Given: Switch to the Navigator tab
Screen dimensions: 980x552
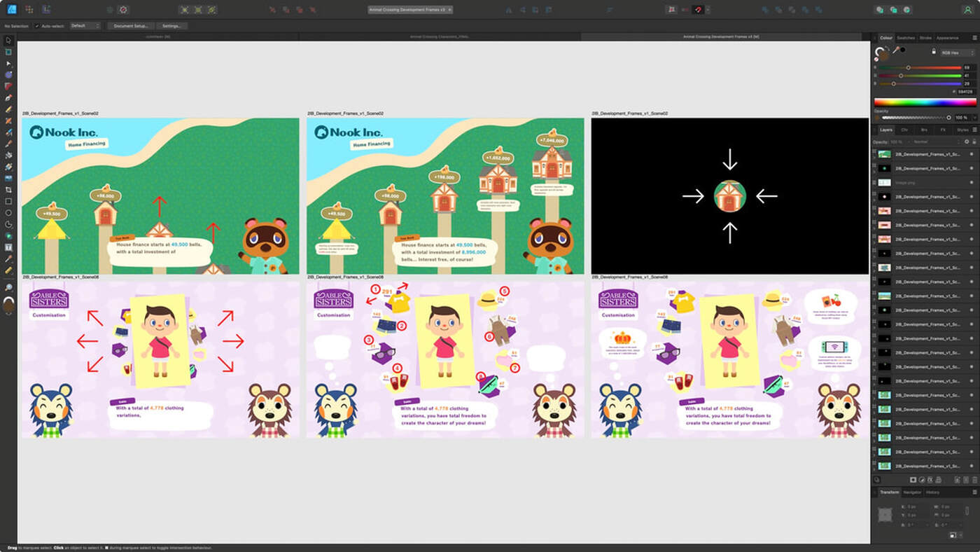Looking at the screenshot, I should [x=912, y=492].
